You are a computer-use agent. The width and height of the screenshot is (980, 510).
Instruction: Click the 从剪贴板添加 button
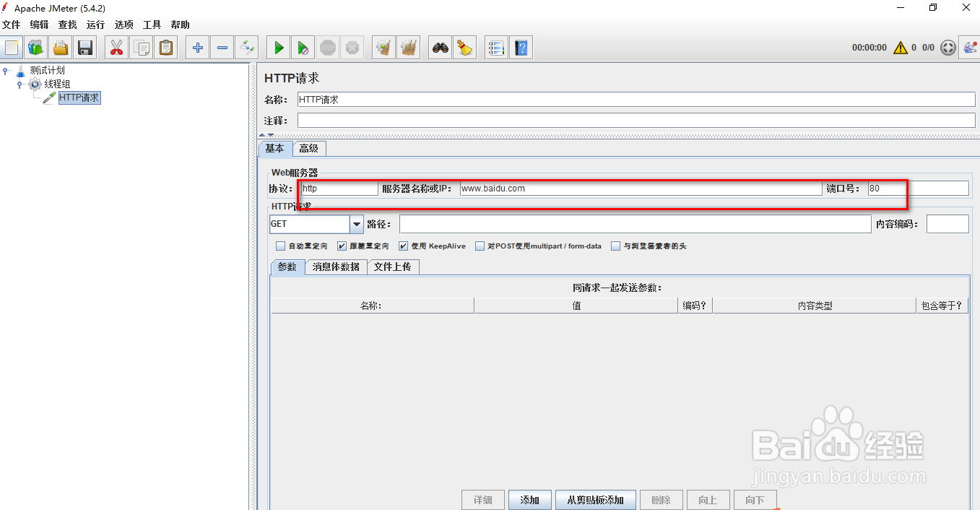595,500
